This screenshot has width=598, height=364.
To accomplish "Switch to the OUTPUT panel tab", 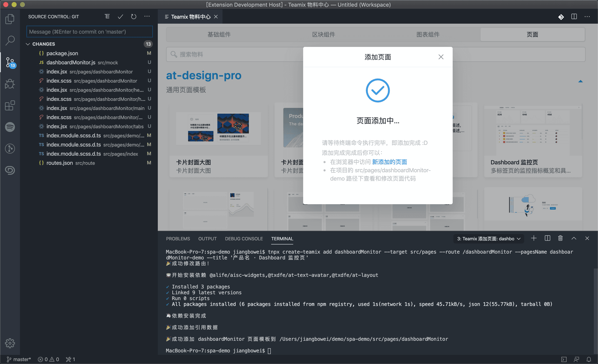I will 207,239.
